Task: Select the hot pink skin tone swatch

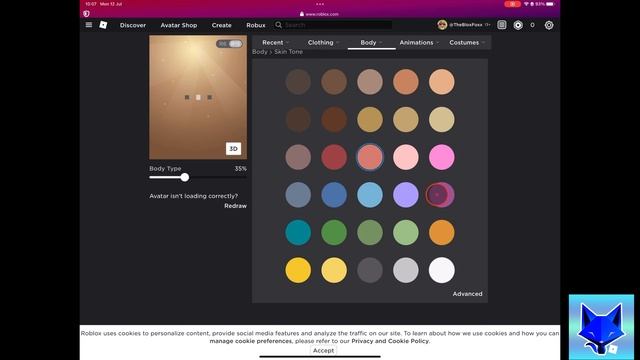Action: click(x=442, y=157)
